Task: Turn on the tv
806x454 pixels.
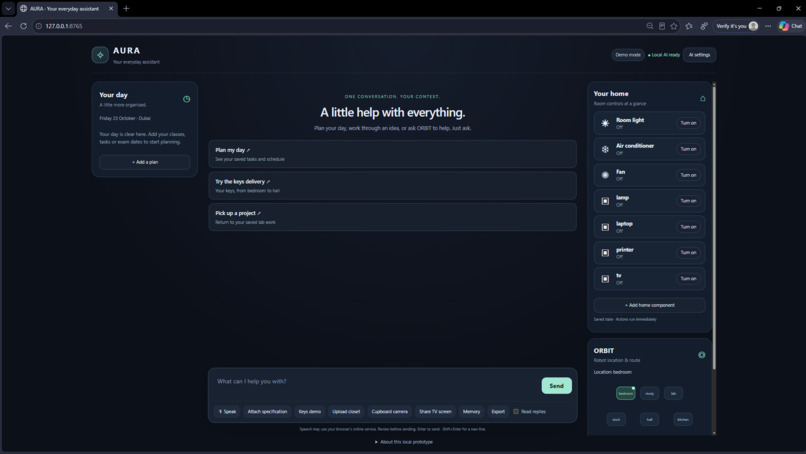Action: (x=688, y=279)
